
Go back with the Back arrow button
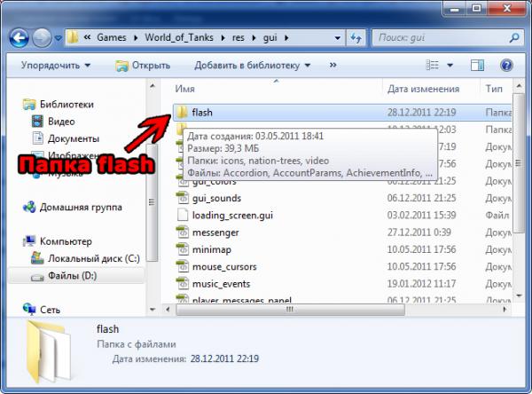click(19, 37)
